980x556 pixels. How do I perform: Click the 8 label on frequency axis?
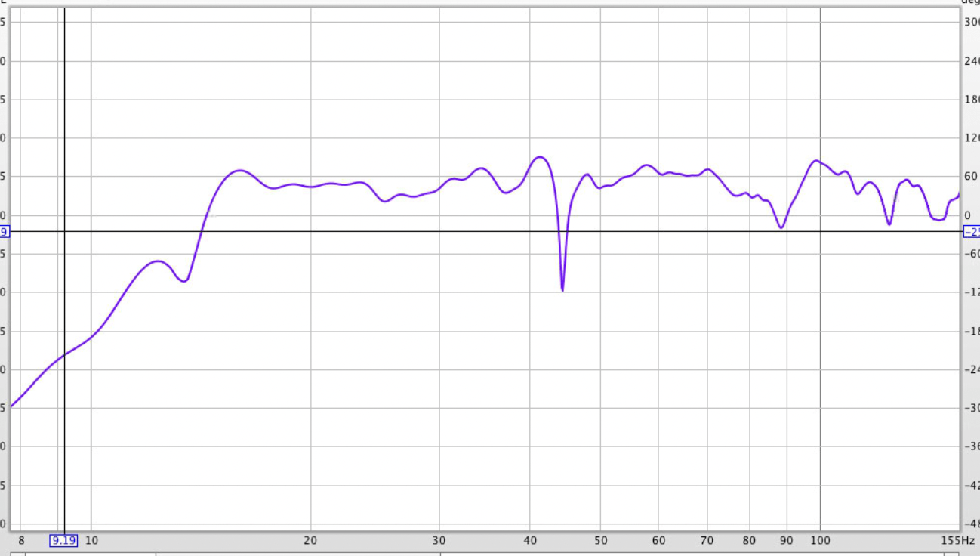(x=21, y=540)
